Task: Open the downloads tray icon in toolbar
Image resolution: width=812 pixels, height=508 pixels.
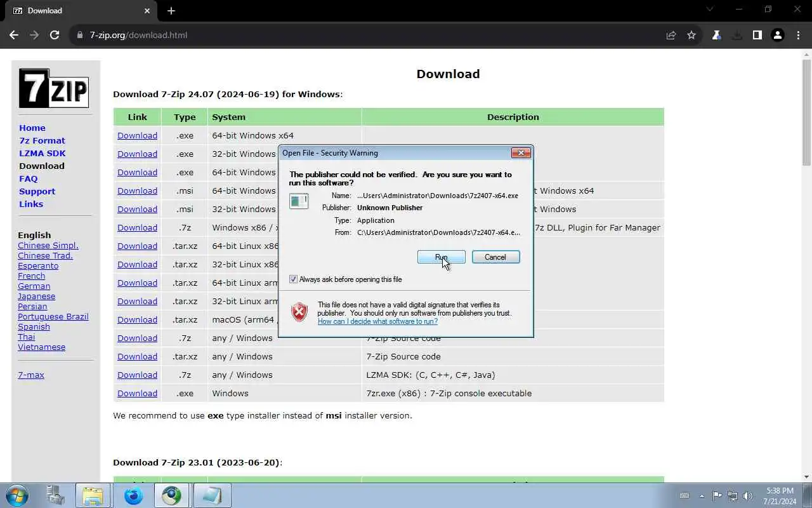Action: click(737, 35)
